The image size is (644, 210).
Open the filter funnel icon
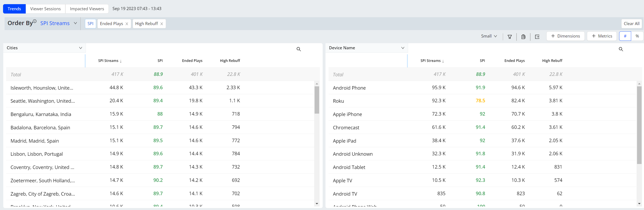pos(510,37)
